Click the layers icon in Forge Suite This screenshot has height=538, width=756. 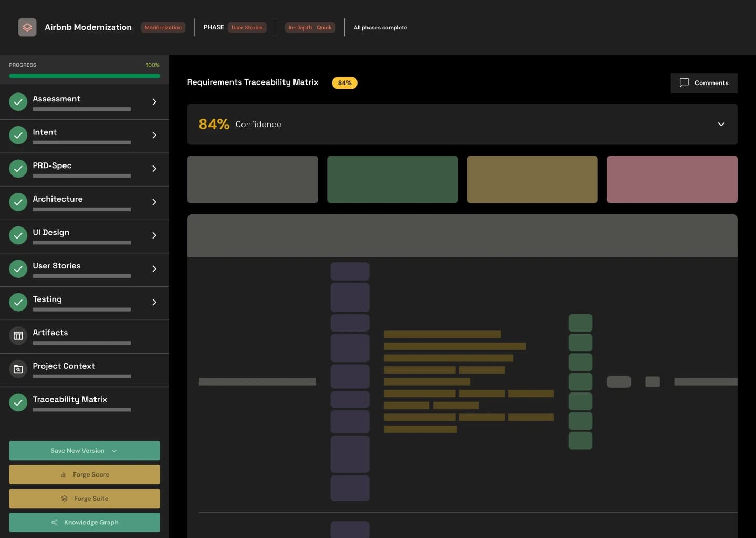point(65,499)
